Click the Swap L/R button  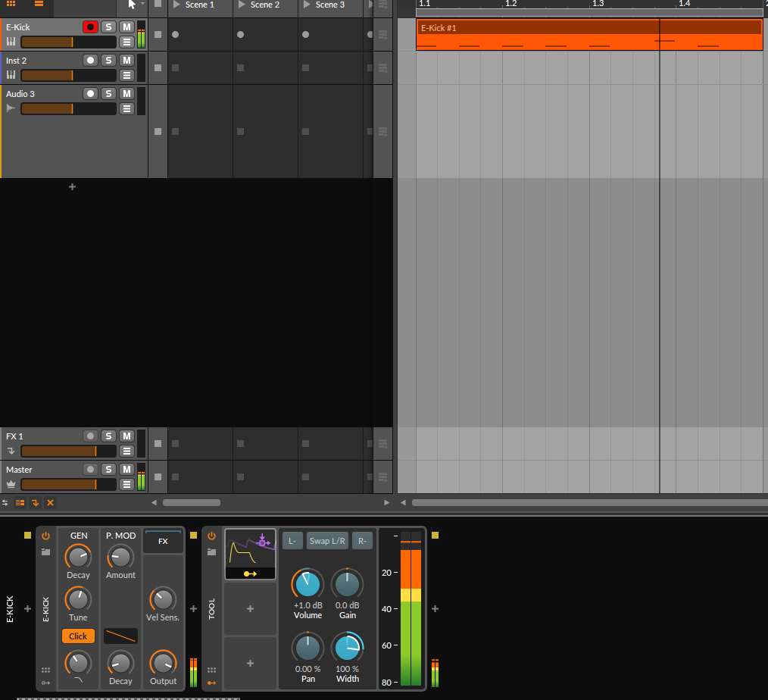(327, 541)
